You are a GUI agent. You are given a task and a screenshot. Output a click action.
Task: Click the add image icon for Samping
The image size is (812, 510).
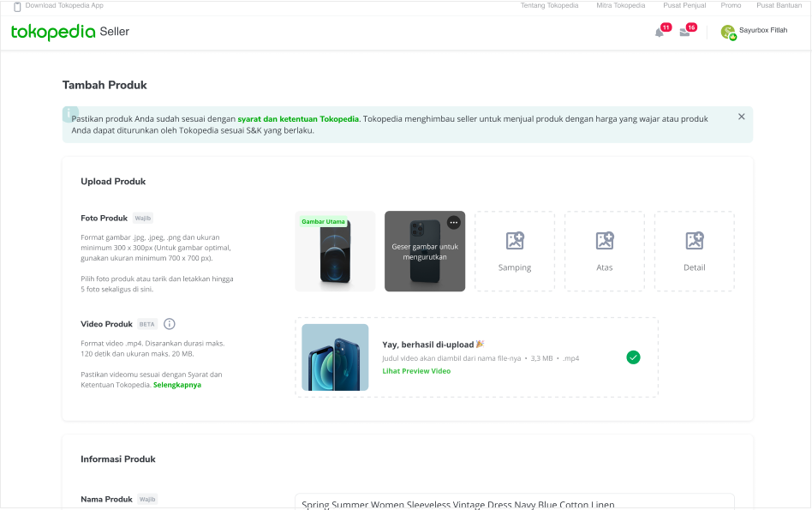coord(515,241)
